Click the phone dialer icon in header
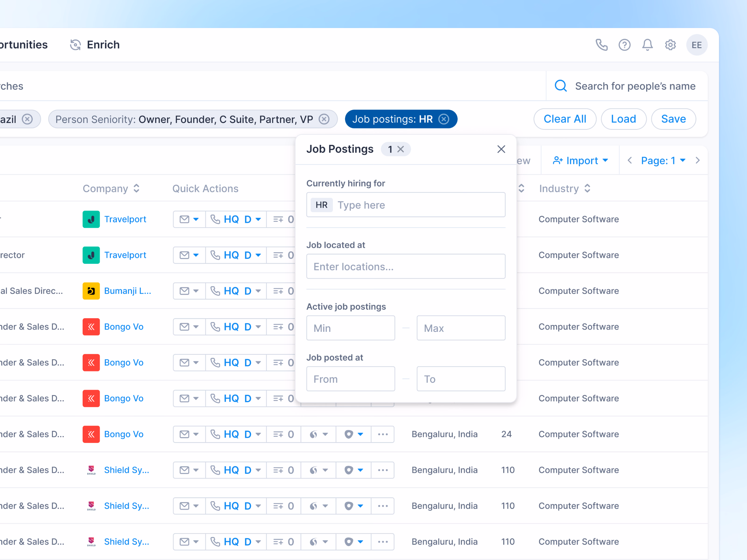Image resolution: width=747 pixels, height=560 pixels. [x=601, y=45]
